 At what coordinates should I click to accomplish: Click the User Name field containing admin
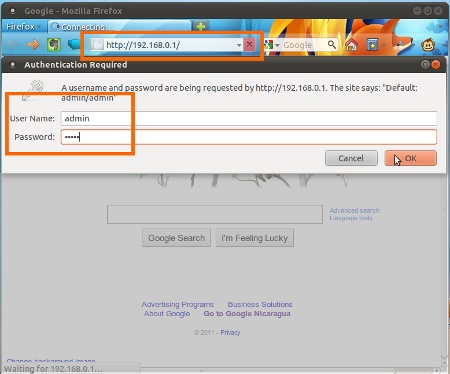tap(249, 118)
